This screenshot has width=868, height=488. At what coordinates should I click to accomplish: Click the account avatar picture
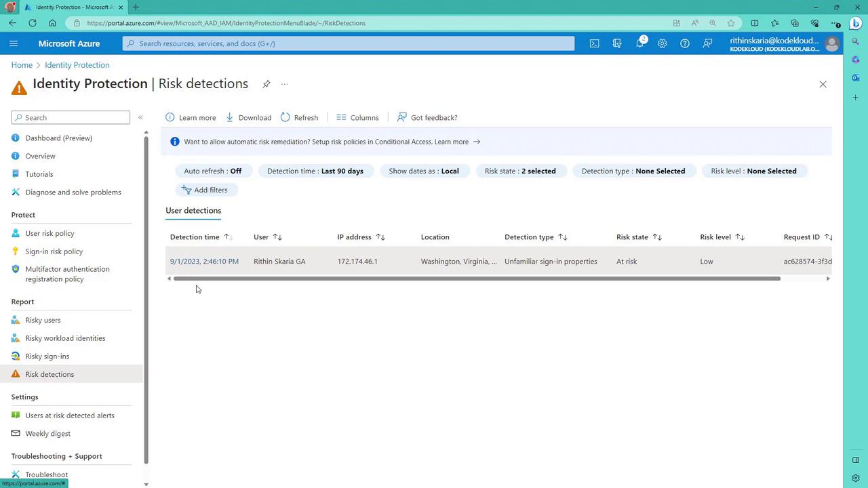click(x=832, y=43)
